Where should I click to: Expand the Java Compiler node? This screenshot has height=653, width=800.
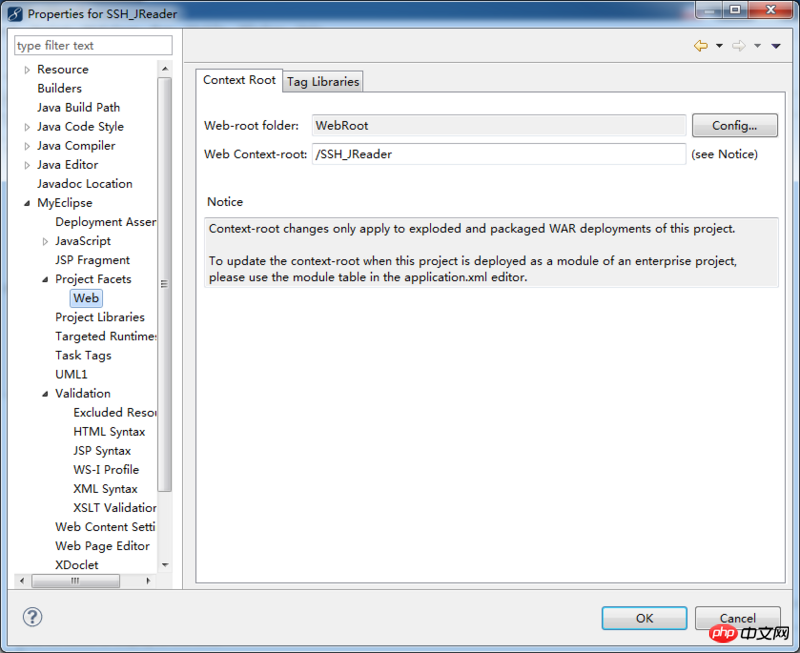pos(27,146)
